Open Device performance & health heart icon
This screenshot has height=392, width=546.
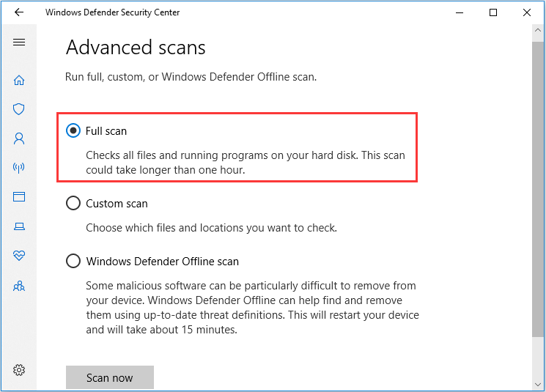[x=19, y=256]
